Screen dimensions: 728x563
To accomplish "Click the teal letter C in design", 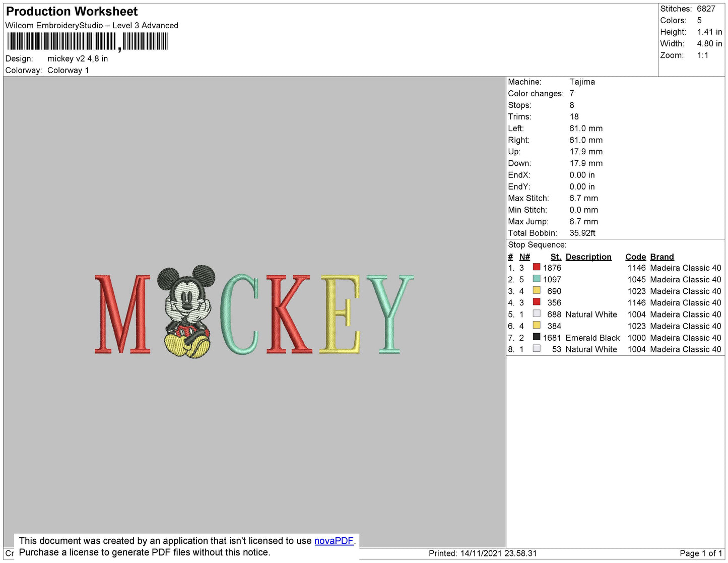I will (x=239, y=314).
